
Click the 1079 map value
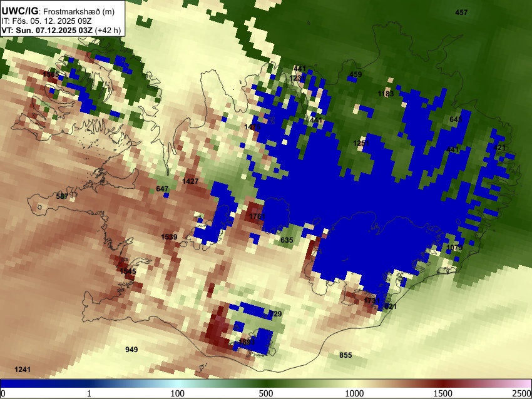454,248
